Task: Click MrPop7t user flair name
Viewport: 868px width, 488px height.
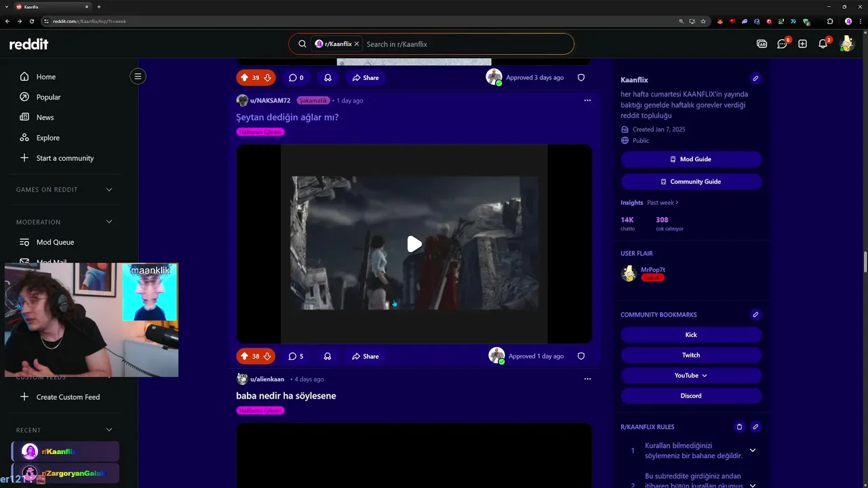Action: coord(653,270)
